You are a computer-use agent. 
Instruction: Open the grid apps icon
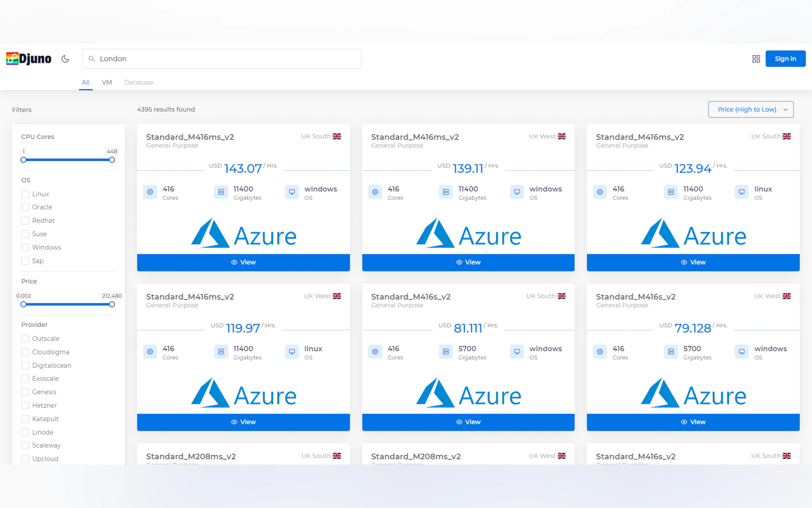click(x=756, y=59)
